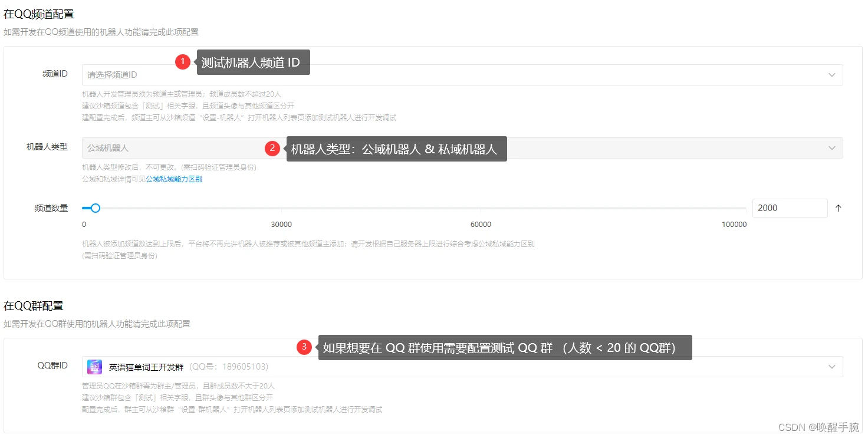Click the chevron of QQ群ID selector
This screenshot has height=438, width=868.
point(832,367)
